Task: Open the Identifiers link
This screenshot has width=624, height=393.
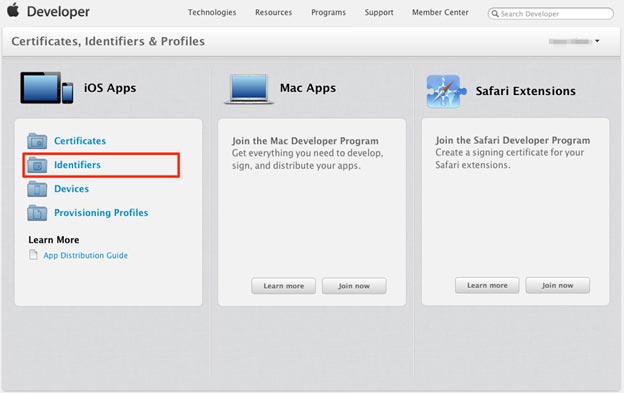Action: (x=77, y=165)
